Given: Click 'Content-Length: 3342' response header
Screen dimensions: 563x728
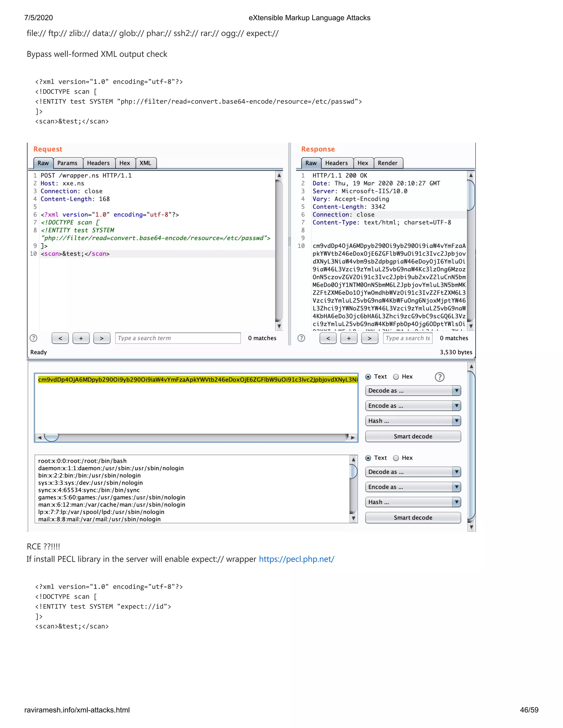Looking at the screenshot, I should click(x=349, y=207).
